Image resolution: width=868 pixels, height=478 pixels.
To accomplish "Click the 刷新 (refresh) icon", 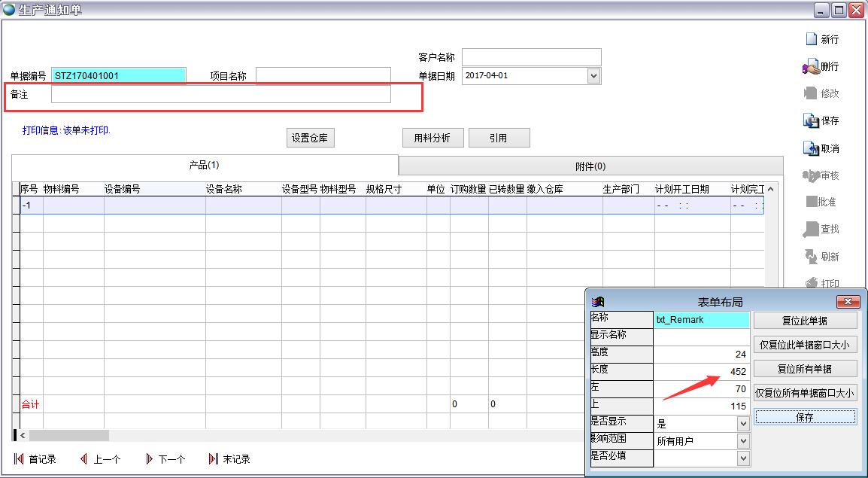I will (x=811, y=257).
